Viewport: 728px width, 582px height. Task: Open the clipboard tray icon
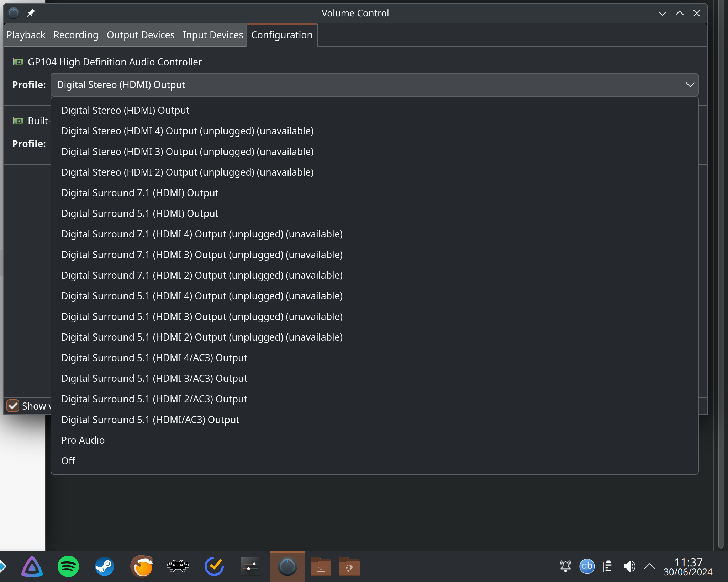tap(608, 566)
